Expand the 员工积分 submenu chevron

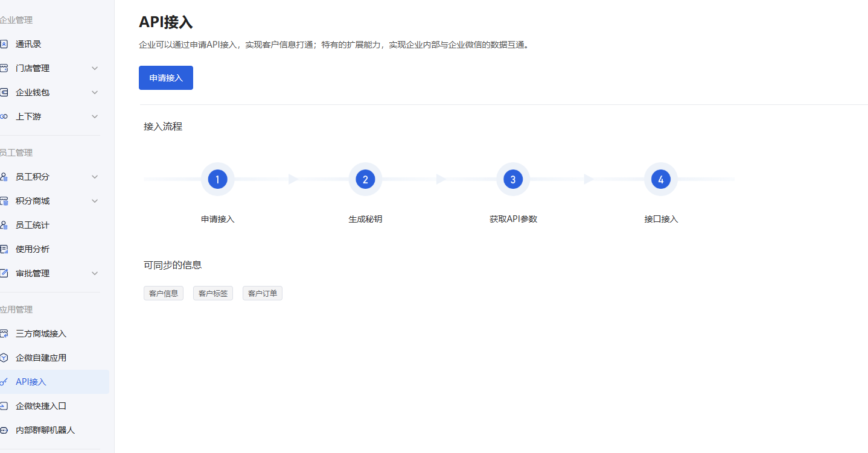tap(95, 177)
